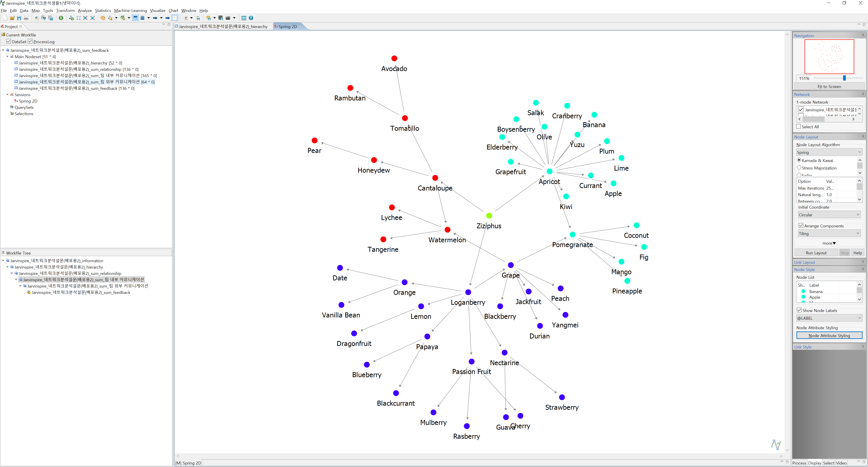Click the Navigation network overview thumbnail
The width and height of the screenshot is (868, 467).
tap(829, 57)
